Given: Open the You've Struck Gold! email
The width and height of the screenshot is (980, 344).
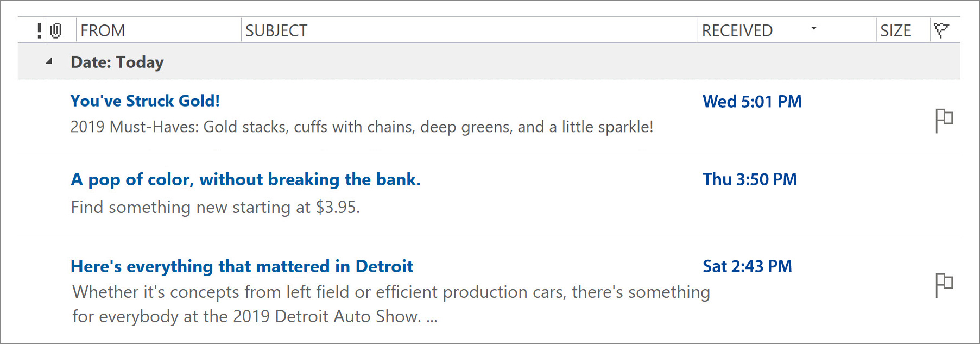Looking at the screenshot, I should pyautogui.click(x=145, y=101).
